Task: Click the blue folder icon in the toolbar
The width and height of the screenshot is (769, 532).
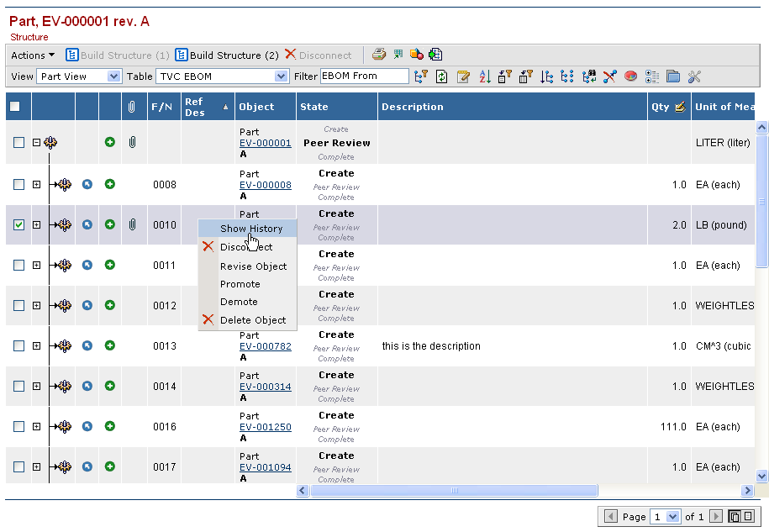Action: coord(673,76)
